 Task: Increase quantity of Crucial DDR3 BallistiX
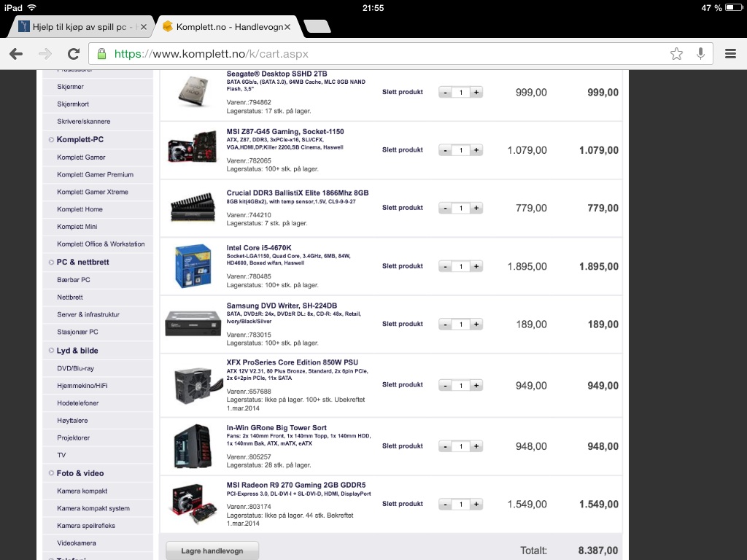click(476, 208)
